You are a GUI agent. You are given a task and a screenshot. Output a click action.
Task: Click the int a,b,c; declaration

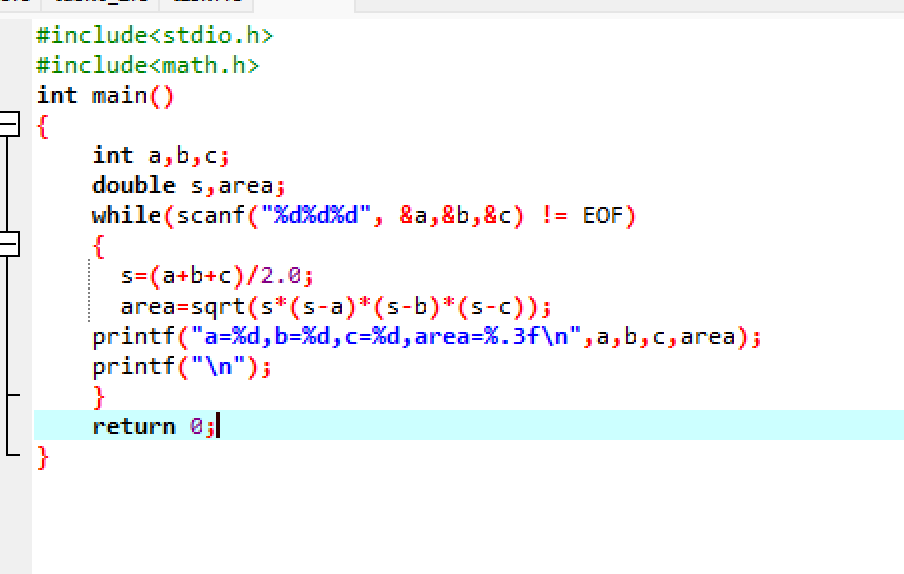(x=161, y=156)
